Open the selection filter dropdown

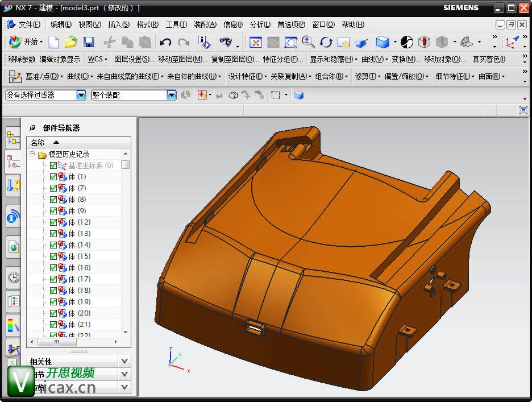click(x=81, y=95)
